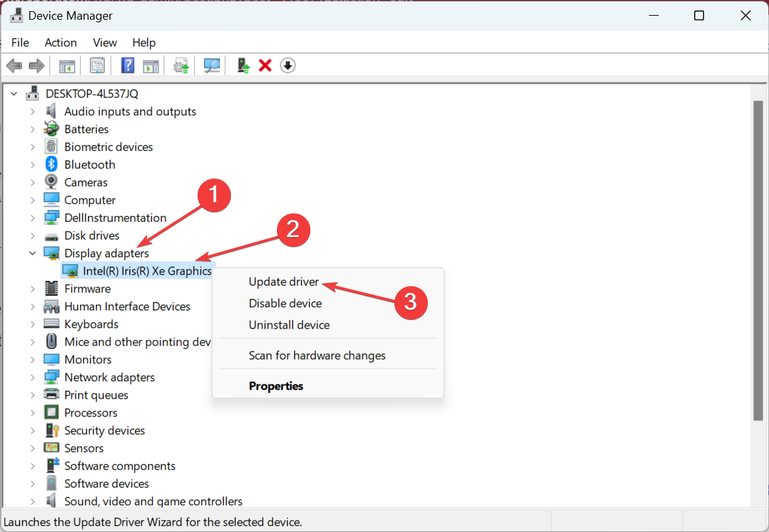
Task: Open the Properties toolbar icon
Action: pyautogui.click(x=97, y=65)
